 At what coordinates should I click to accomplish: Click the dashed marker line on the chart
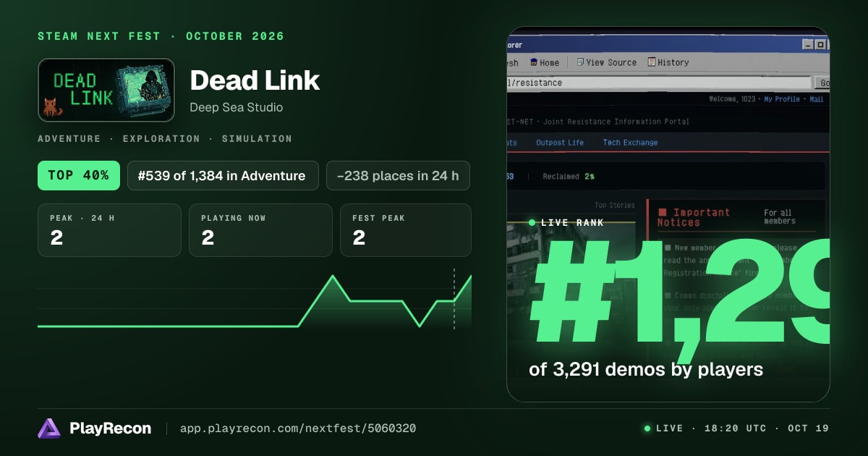click(x=454, y=299)
